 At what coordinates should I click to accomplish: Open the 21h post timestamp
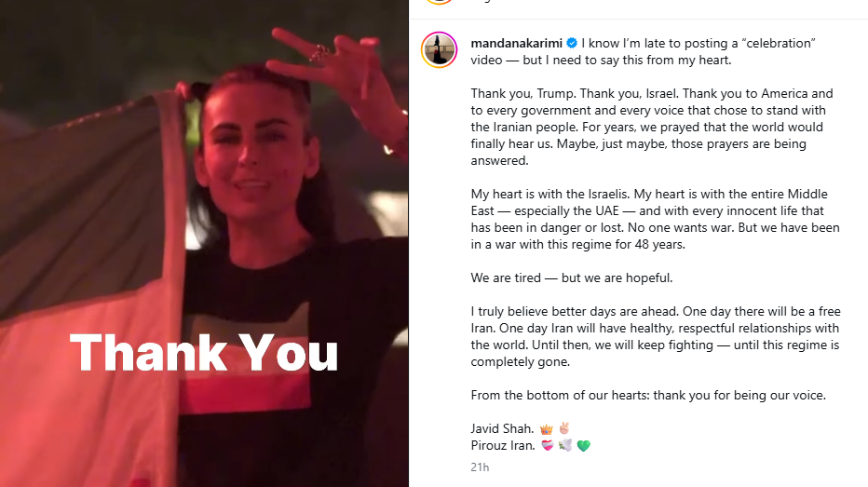[x=480, y=467]
